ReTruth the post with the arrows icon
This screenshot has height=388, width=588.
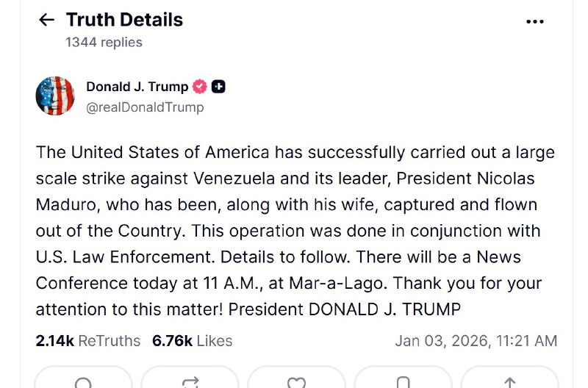[190, 382]
